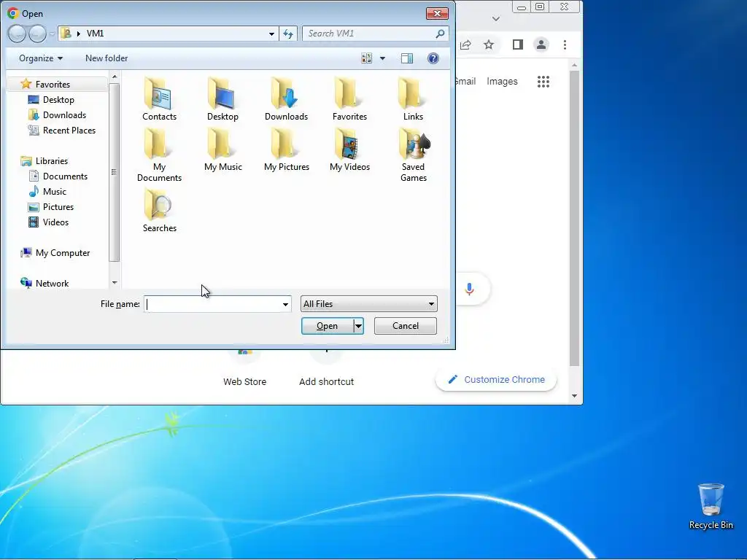Start voice search with microphone icon
Image resolution: width=747 pixels, height=560 pixels.
[x=469, y=289]
